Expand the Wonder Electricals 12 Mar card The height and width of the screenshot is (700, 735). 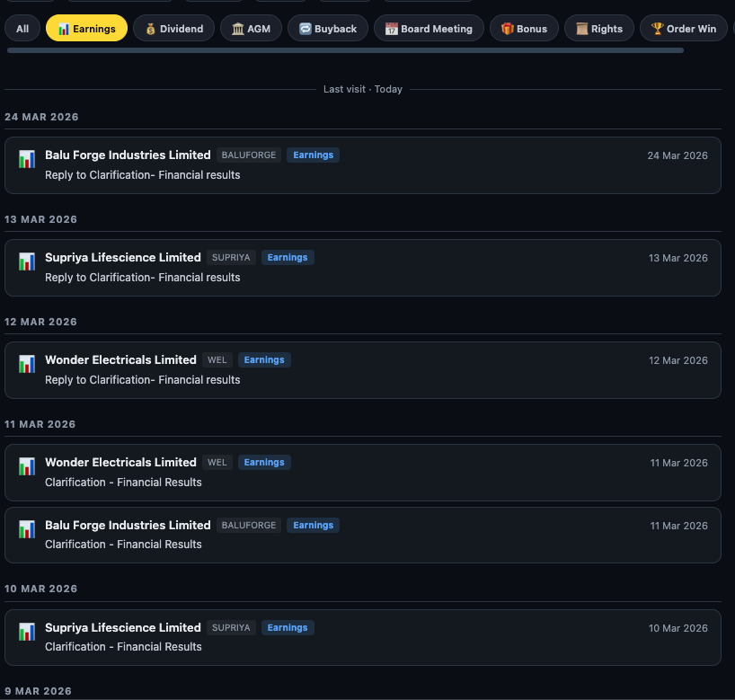(363, 369)
